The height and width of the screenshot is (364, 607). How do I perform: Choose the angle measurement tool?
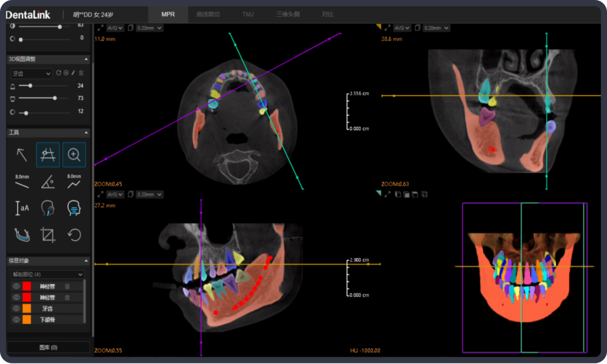click(48, 181)
